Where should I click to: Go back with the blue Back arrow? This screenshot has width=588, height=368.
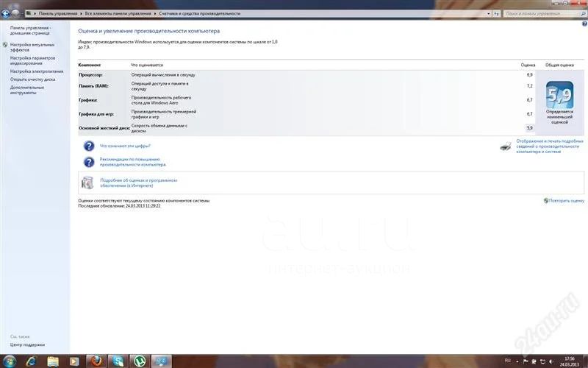tap(5, 13)
